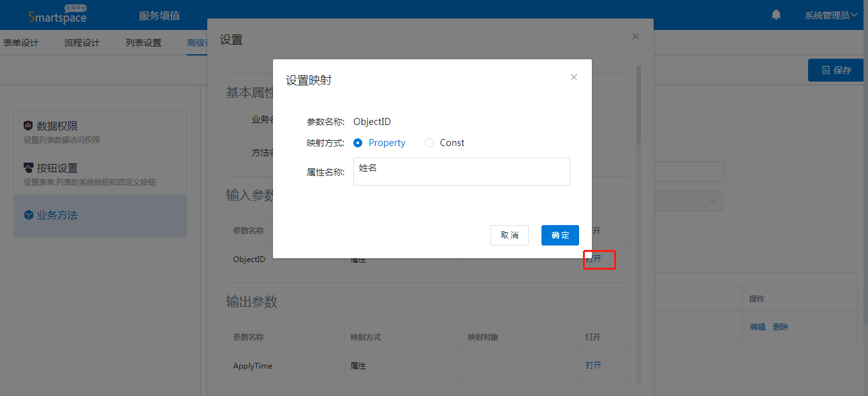Click the notification bell icon
The height and width of the screenshot is (396, 868).
point(776,15)
